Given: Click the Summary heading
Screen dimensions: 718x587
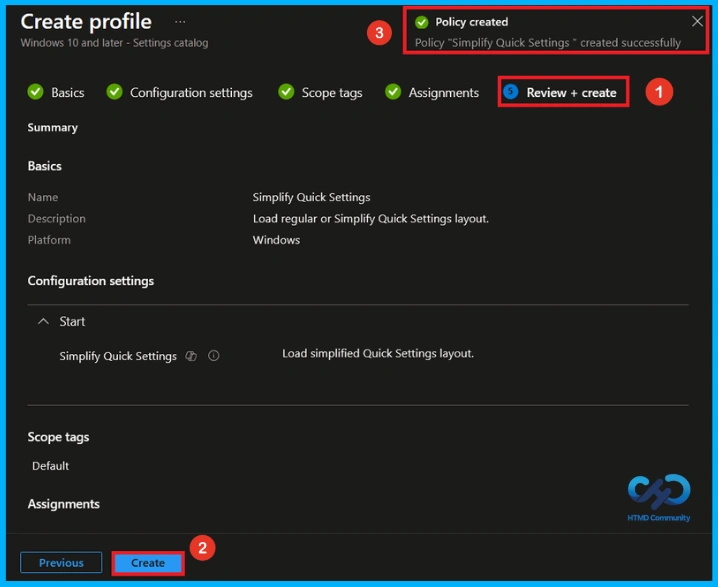Looking at the screenshot, I should (52, 127).
